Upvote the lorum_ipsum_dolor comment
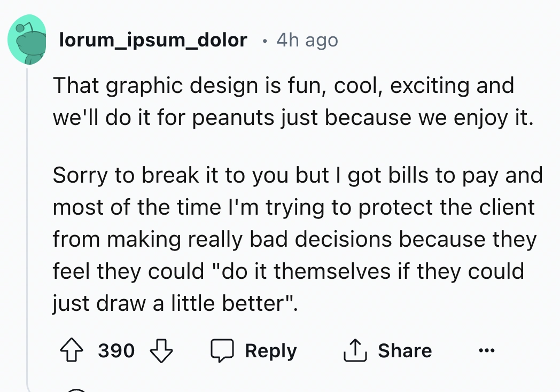The image size is (560, 392). click(72, 350)
